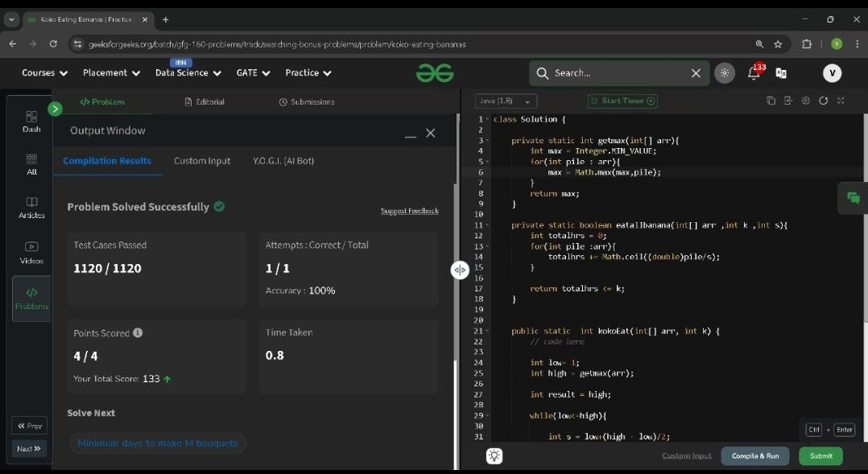This screenshot has width=868, height=474.
Task: Click the green sidebar expand arrow
Action: click(x=55, y=109)
